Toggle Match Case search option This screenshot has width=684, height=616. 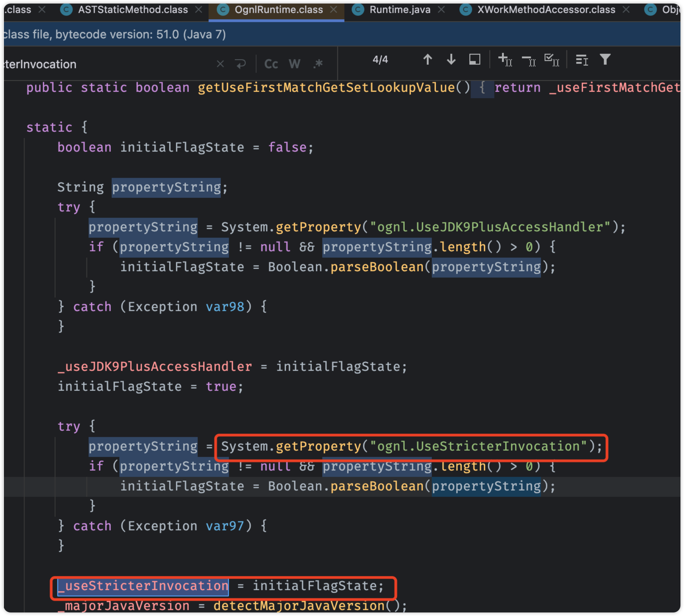(271, 64)
